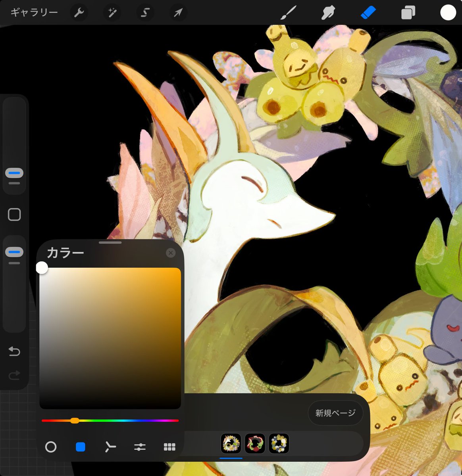Switch to the Palettes grid tab
Screen dimensions: 462x476
click(169, 447)
